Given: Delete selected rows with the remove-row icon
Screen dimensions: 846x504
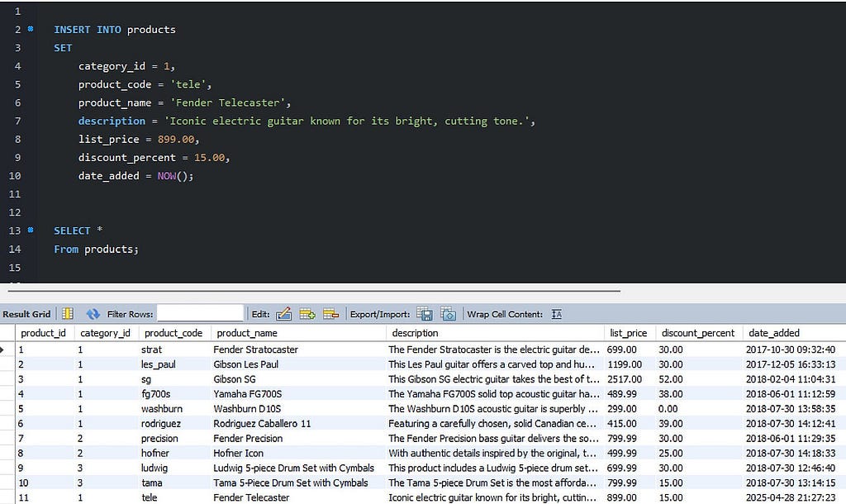Looking at the screenshot, I should [331, 314].
